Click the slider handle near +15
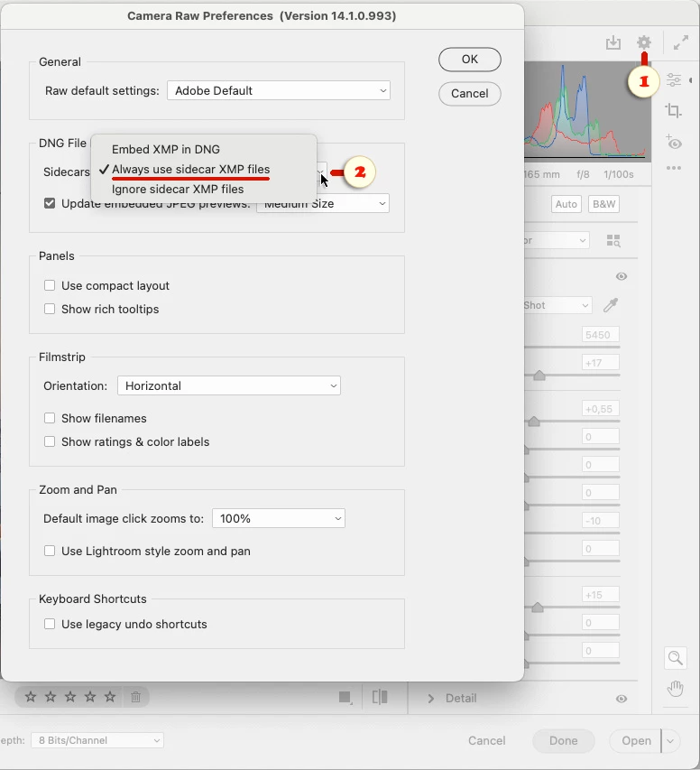700x770 pixels. click(538, 608)
